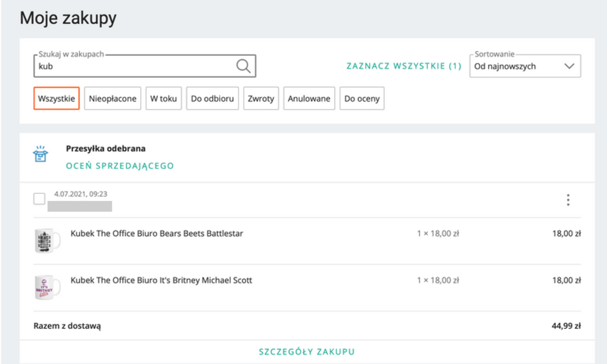607x364 pixels.
Task: Click OCEŃ SPRZEDAJĄCEGO to rate the seller
Action: (120, 166)
